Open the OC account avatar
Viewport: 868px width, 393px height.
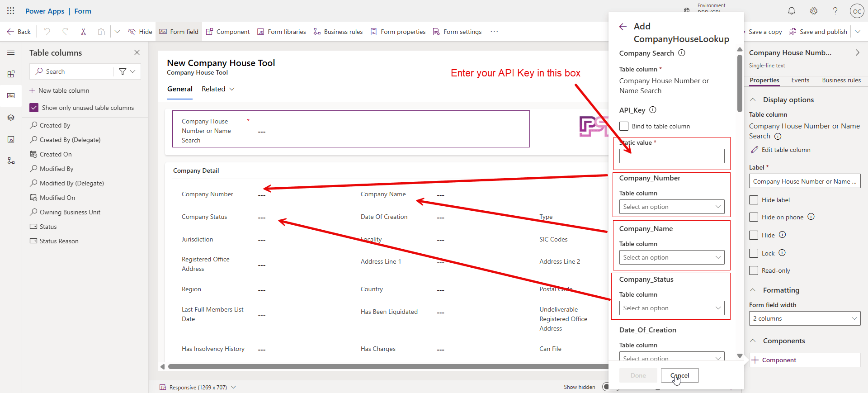pyautogui.click(x=857, y=11)
